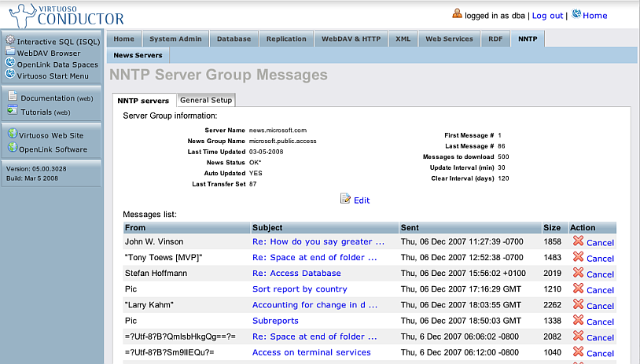
Task: Switch to the General Setup tab
Action: [x=205, y=101]
